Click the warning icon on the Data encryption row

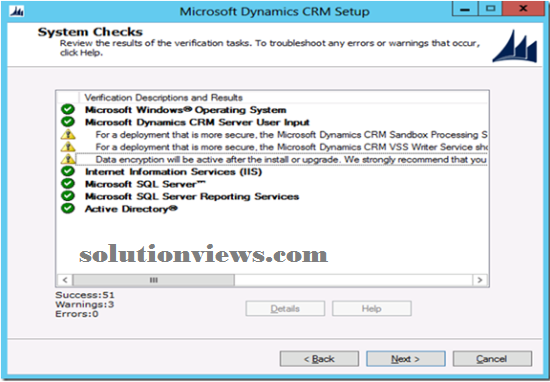pyautogui.click(x=68, y=159)
